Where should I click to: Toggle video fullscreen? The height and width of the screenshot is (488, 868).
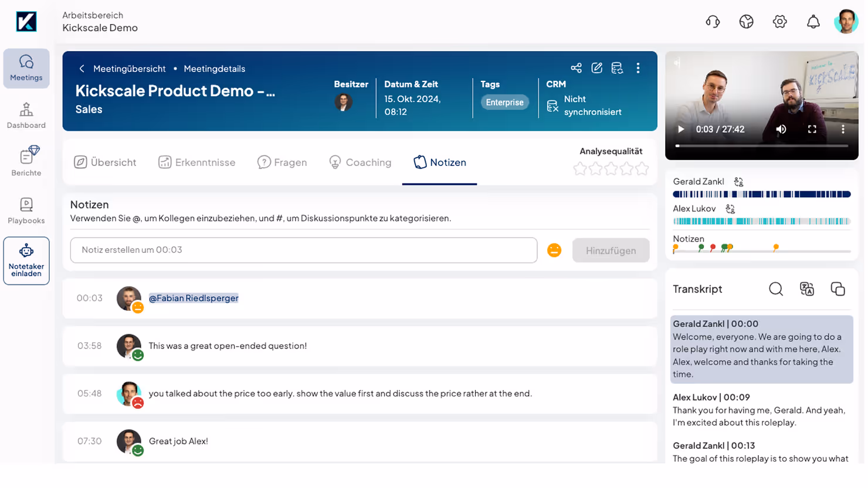(x=812, y=129)
